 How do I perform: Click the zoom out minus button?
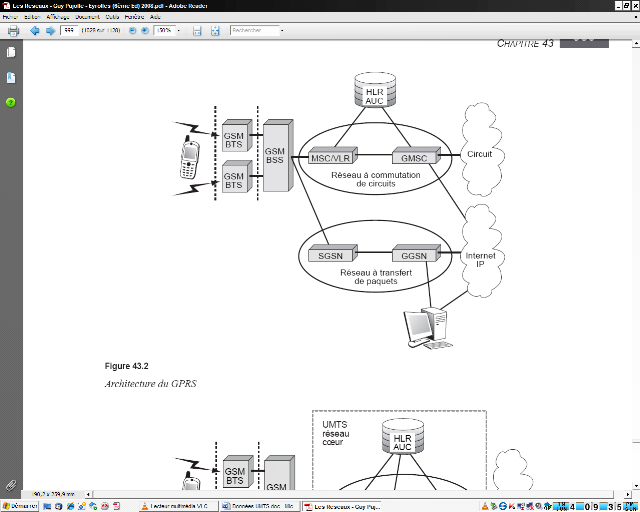(132, 31)
